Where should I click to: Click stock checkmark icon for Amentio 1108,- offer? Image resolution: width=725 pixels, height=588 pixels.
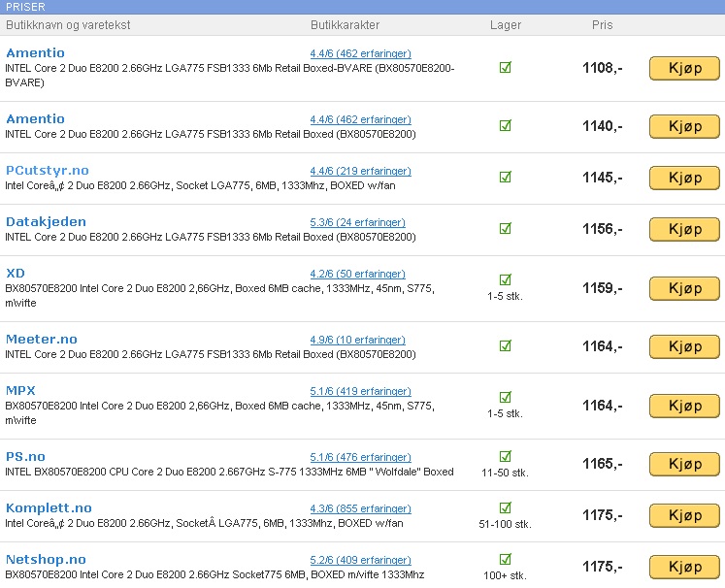[x=506, y=68]
